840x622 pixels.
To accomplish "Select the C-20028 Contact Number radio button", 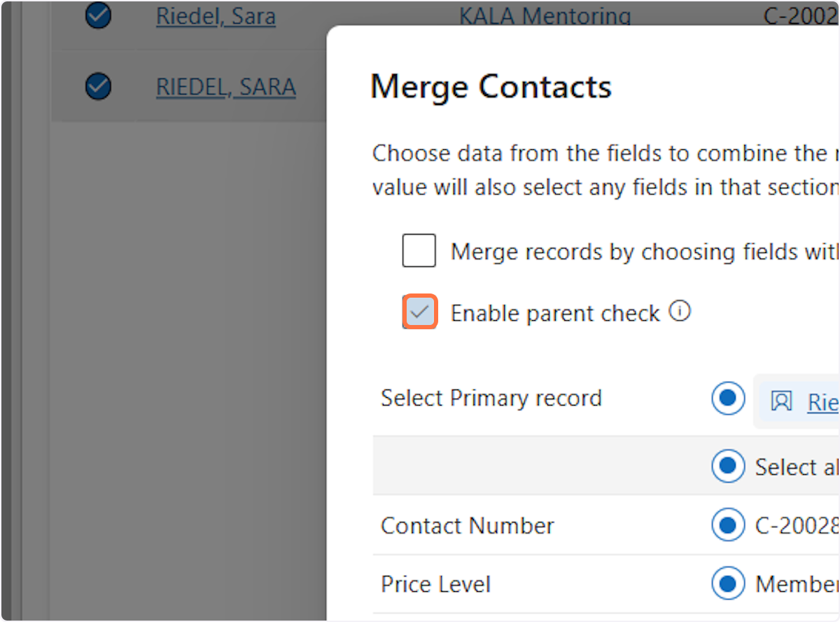I will click(728, 525).
